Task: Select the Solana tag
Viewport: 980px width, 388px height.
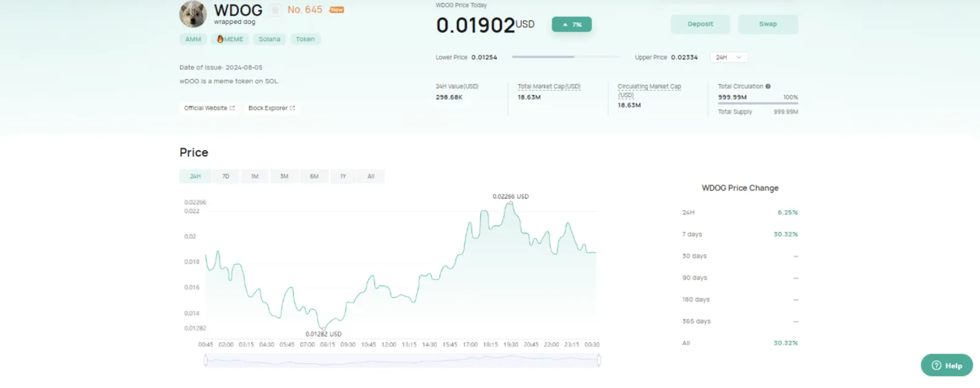Action: pos(269,39)
